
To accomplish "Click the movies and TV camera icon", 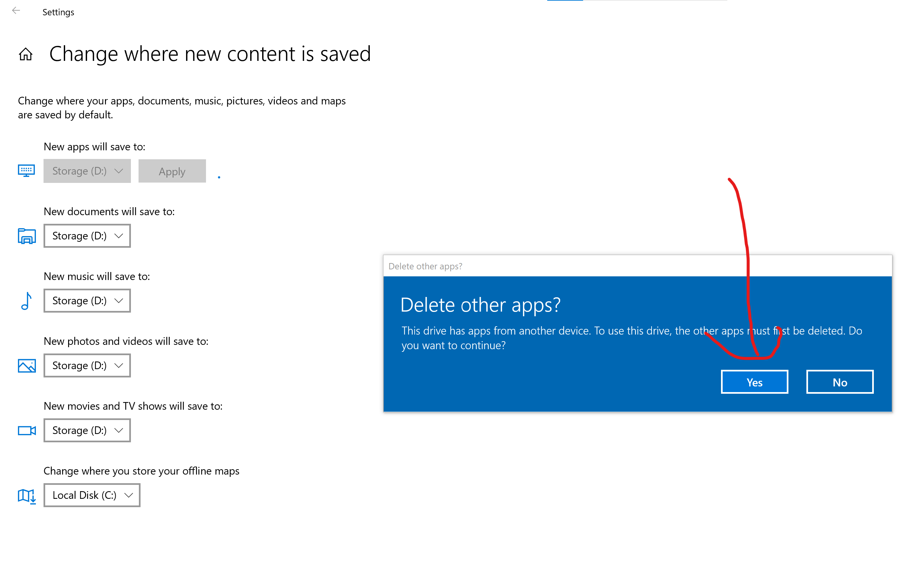I will tap(27, 431).
